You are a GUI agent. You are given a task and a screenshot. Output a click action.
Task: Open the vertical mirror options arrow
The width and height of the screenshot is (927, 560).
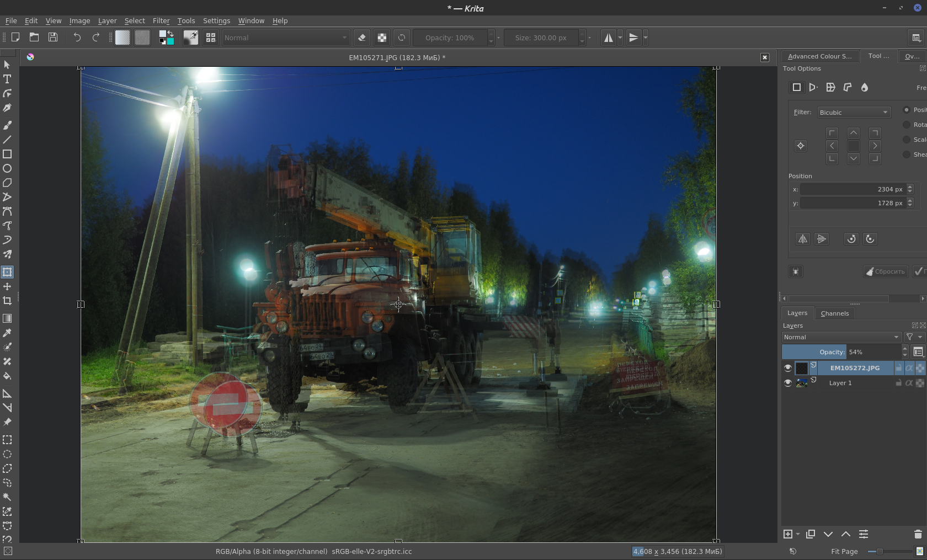click(646, 38)
